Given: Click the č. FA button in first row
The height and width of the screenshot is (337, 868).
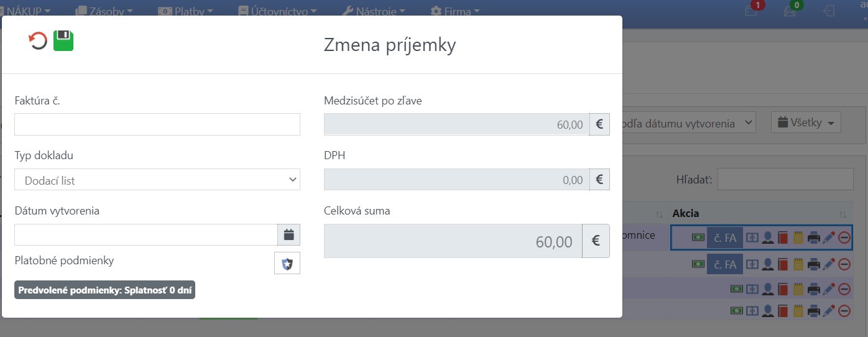Looking at the screenshot, I should pyautogui.click(x=725, y=238).
